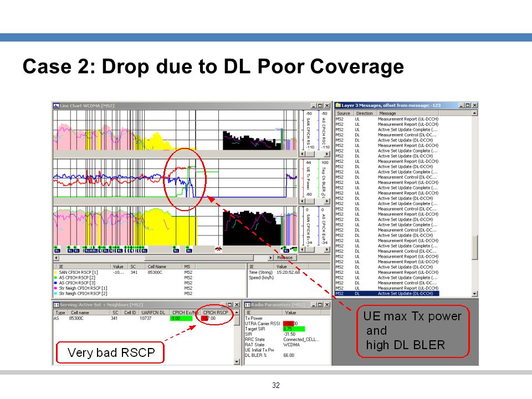The width and height of the screenshot is (532, 399).
Task: Click the Serving/Active Set panel scroll up arrow
Action: 237,313
